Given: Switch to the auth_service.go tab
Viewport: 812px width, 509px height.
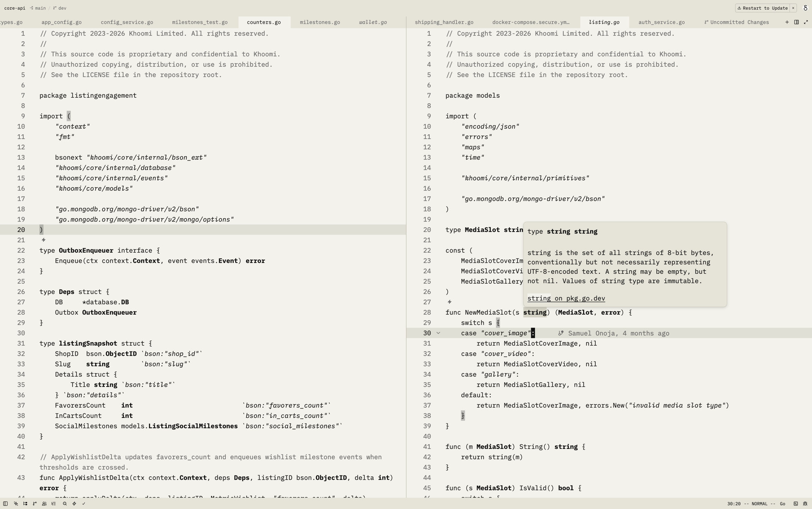Looking at the screenshot, I should (x=662, y=22).
